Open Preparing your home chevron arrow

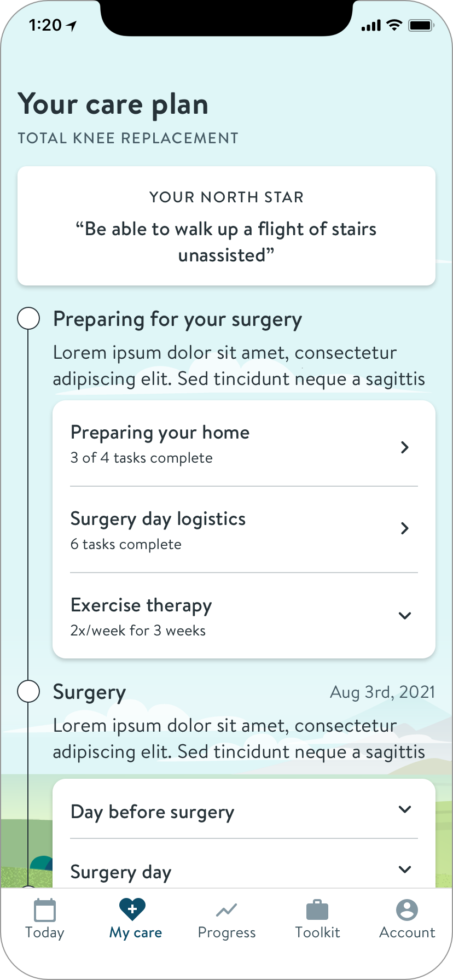click(x=405, y=447)
